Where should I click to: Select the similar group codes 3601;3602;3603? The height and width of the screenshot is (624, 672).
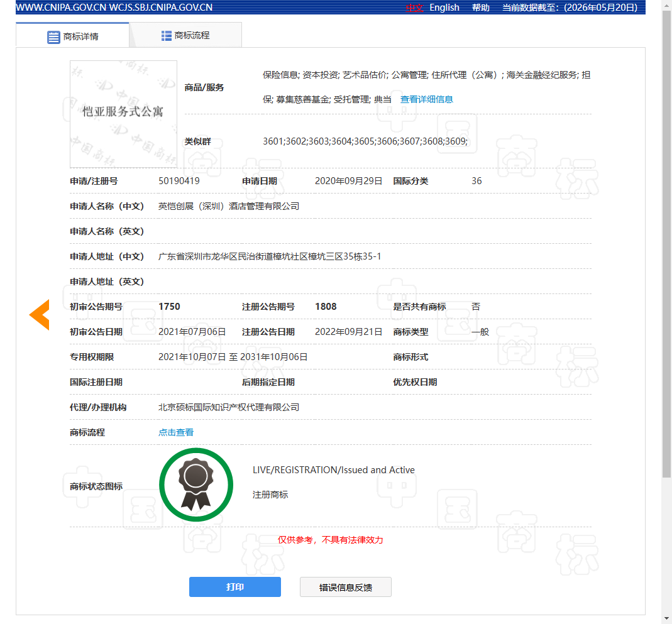[x=365, y=141]
